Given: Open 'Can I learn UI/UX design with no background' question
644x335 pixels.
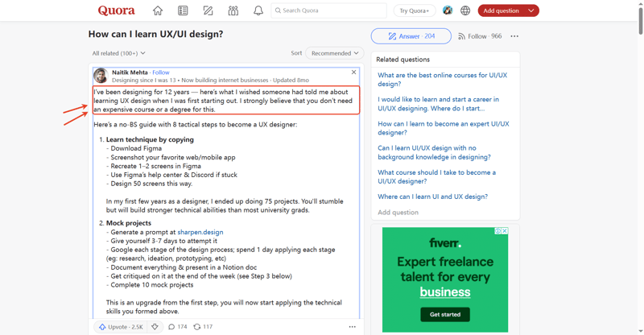Looking at the screenshot, I should click(x=434, y=152).
